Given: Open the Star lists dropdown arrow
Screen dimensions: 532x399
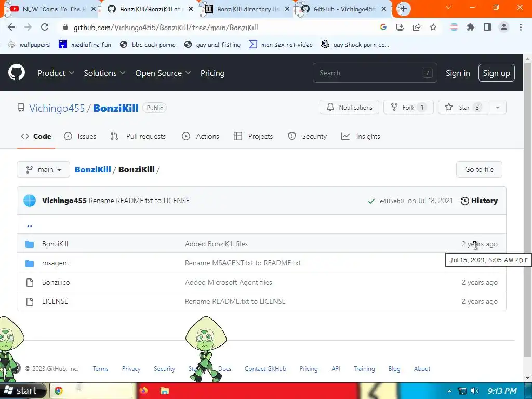Looking at the screenshot, I should tap(497, 107).
